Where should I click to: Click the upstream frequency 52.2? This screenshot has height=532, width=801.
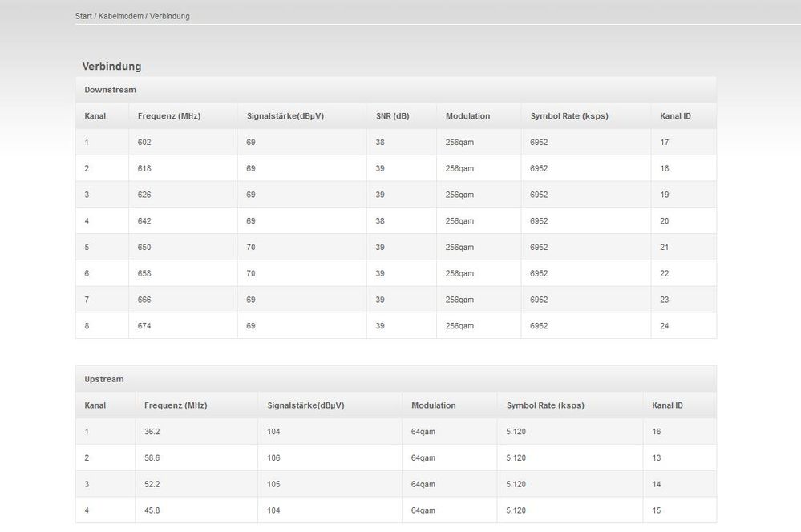pyautogui.click(x=152, y=484)
